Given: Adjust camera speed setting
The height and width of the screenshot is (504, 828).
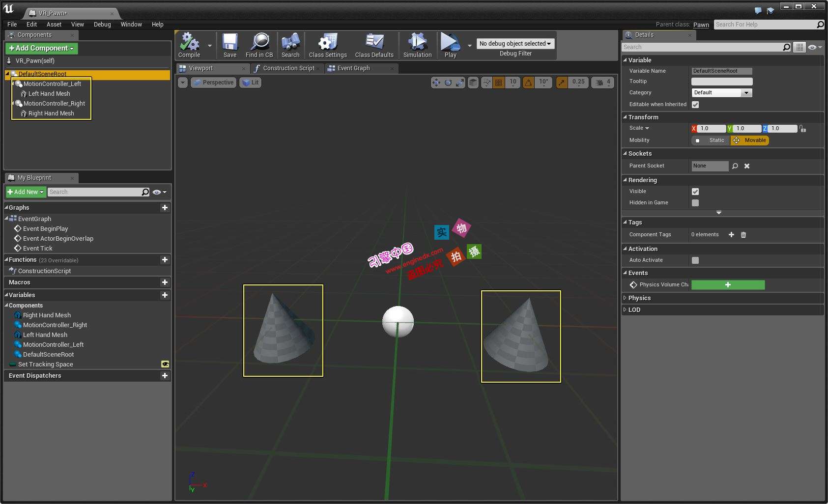Looking at the screenshot, I should pos(603,83).
